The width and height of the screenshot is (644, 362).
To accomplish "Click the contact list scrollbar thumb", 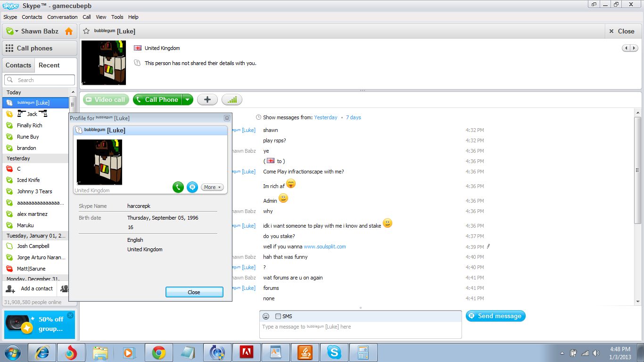I will coord(73,104).
